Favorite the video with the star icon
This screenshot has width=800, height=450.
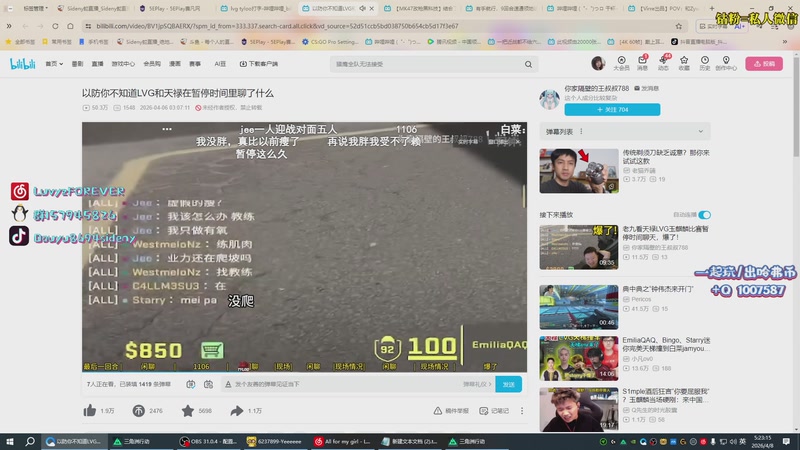click(188, 410)
